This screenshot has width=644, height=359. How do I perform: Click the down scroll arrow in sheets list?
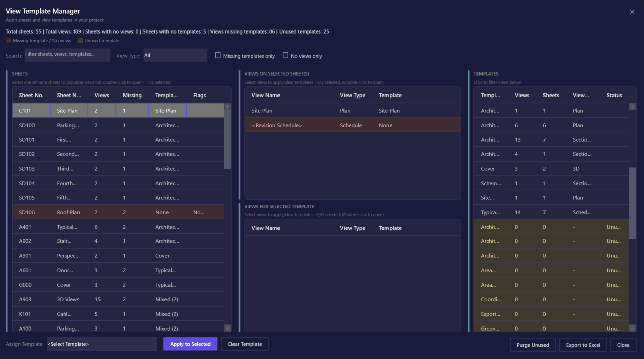[227, 328]
